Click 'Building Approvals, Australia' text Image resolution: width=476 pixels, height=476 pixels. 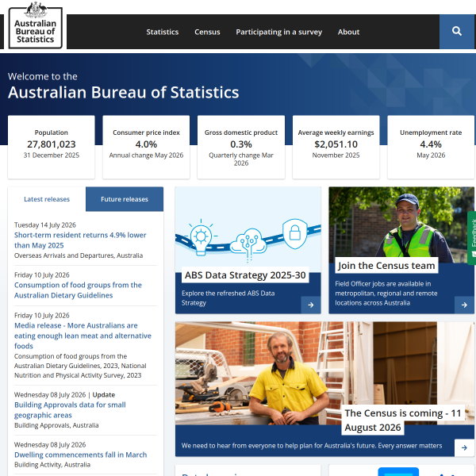click(x=56, y=425)
